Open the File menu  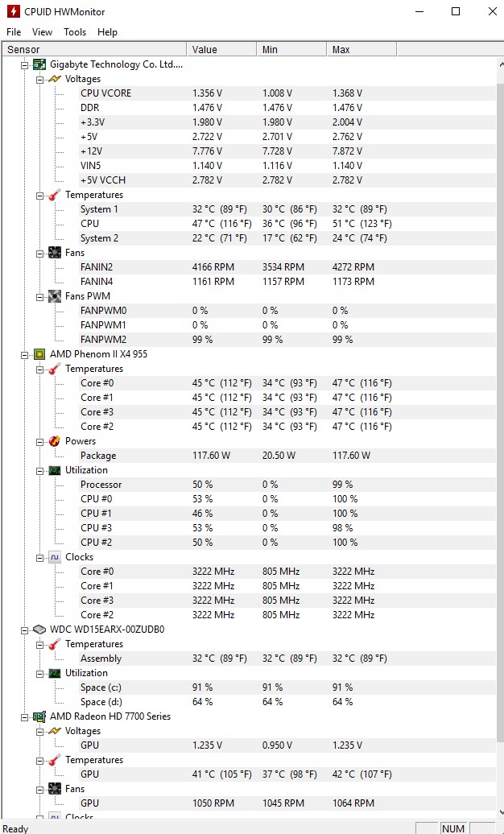click(x=14, y=32)
